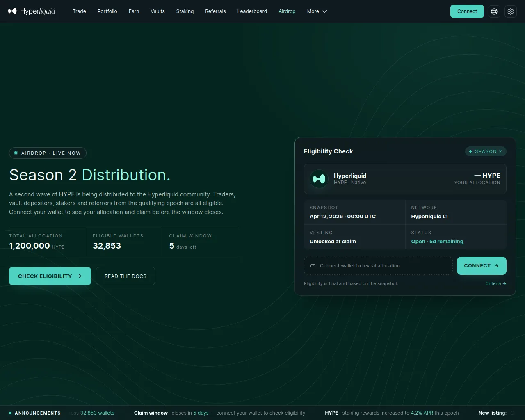Image resolution: width=525 pixels, height=420 pixels.
Task: Click the Airdrop Live Now badge
Action: [48, 153]
